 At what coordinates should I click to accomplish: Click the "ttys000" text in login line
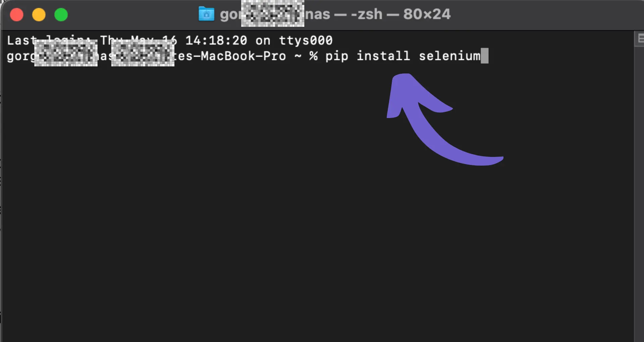[x=306, y=41]
